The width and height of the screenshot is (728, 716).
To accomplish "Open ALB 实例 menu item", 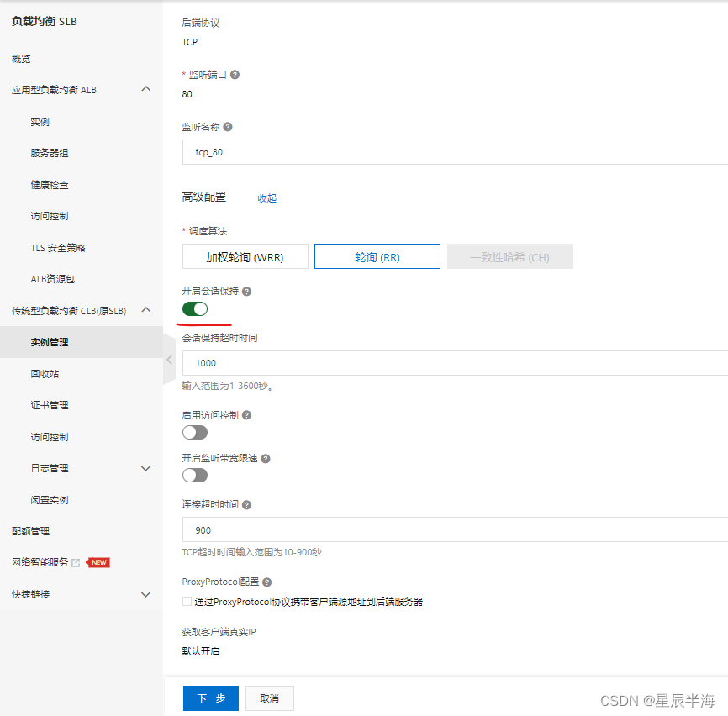I will [x=40, y=122].
